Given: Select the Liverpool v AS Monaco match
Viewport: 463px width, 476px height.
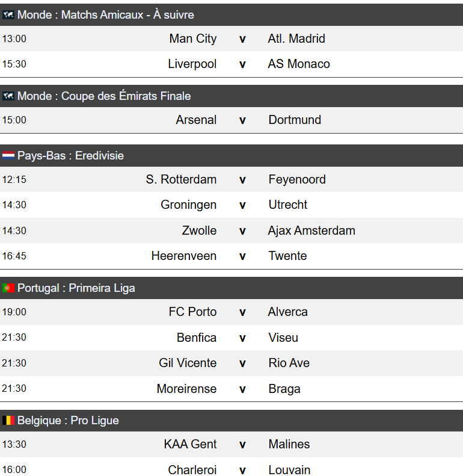Looking at the screenshot, I should [231, 64].
